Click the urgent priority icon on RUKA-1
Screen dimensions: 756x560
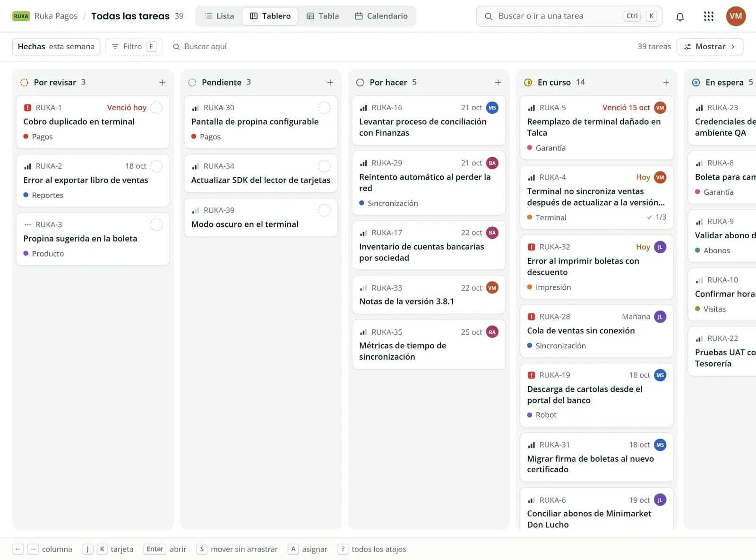point(27,108)
